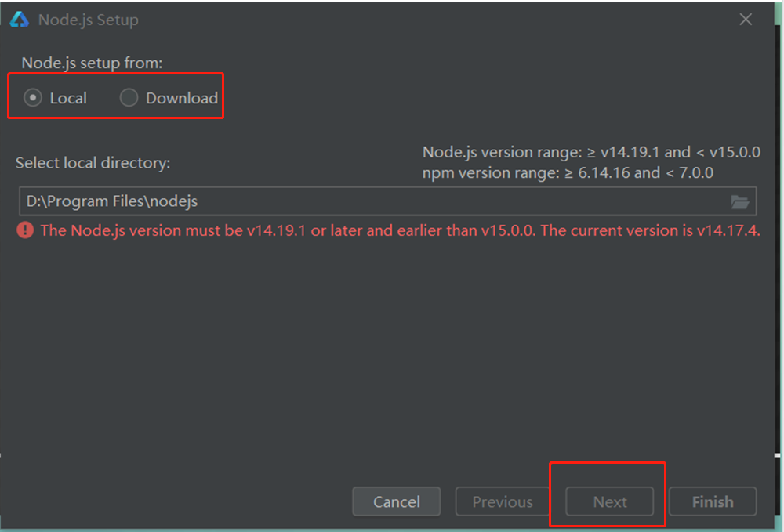Click the "Local" option label text
This screenshot has width=784, height=532.
[x=68, y=99]
